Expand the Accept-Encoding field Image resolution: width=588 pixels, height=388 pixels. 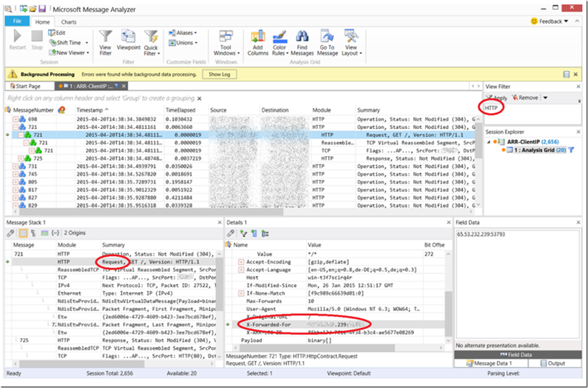click(241, 262)
